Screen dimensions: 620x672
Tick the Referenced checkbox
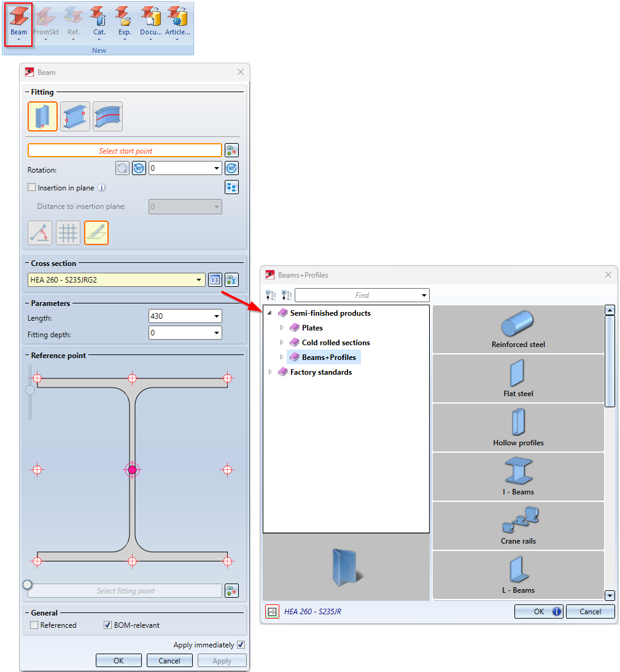click(x=34, y=625)
